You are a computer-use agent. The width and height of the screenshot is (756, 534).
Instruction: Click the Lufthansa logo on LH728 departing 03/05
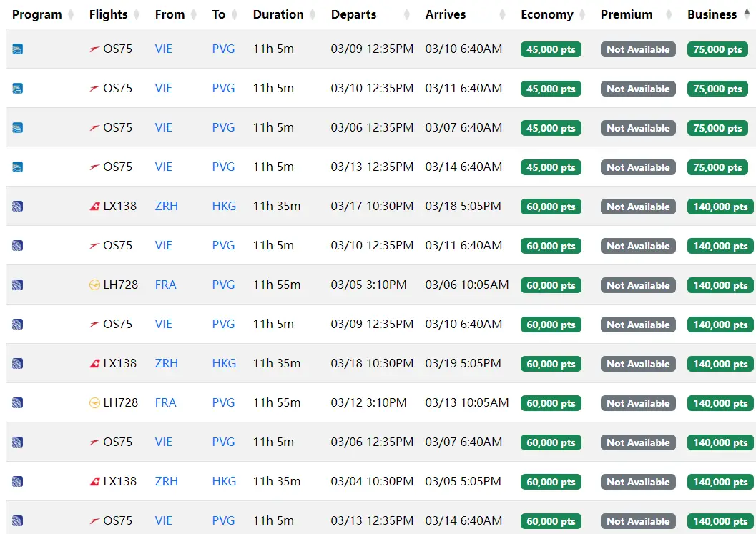point(94,285)
